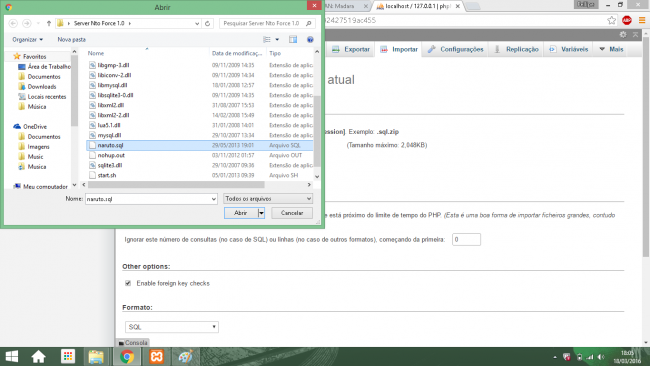Image resolution: width=650 pixels, height=366 pixels.
Task: Expand the Formato SQL dropdown
Action: (172, 327)
